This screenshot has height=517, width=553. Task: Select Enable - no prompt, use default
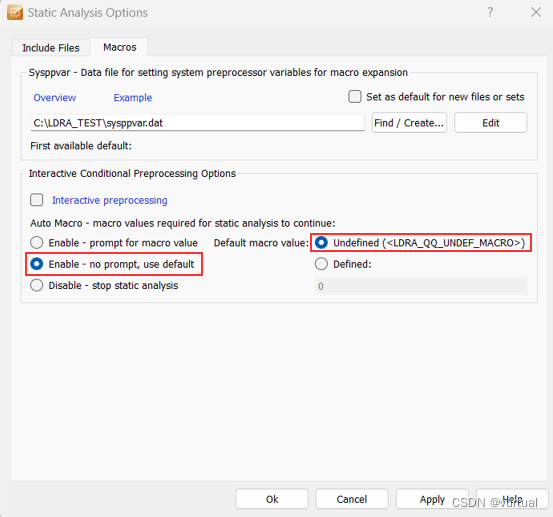pos(37,264)
